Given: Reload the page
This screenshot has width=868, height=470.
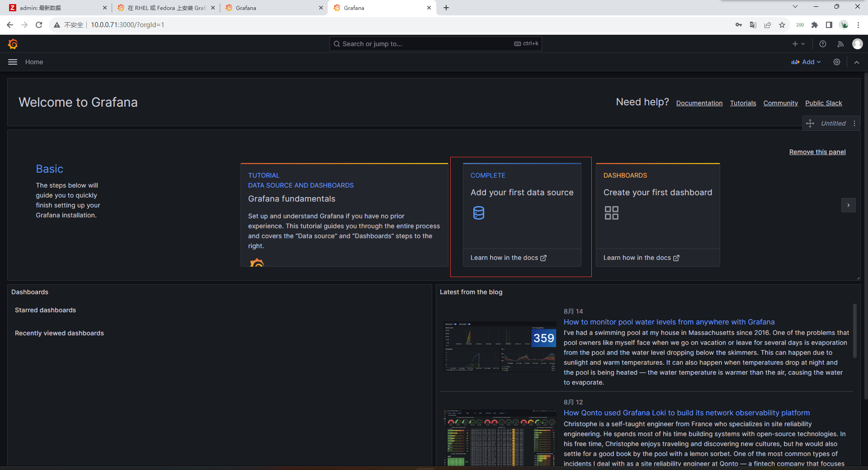Looking at the screenshot, I should click(39, 25).
